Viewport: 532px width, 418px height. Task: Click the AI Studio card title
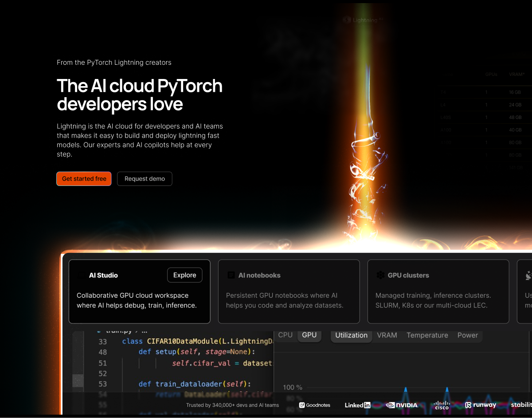click(x=103, y=275)
